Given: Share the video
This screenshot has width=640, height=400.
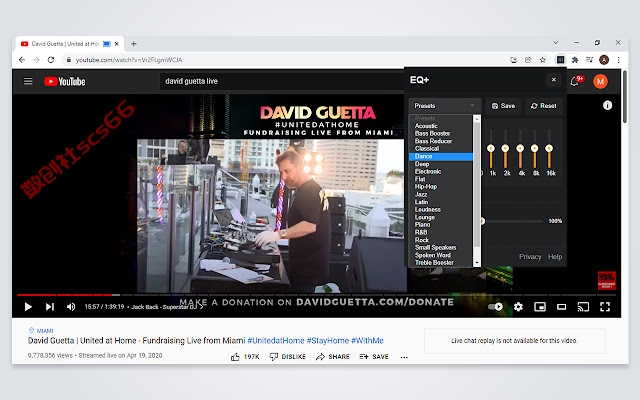Looking at the screenshot, I should coord(333,357).
